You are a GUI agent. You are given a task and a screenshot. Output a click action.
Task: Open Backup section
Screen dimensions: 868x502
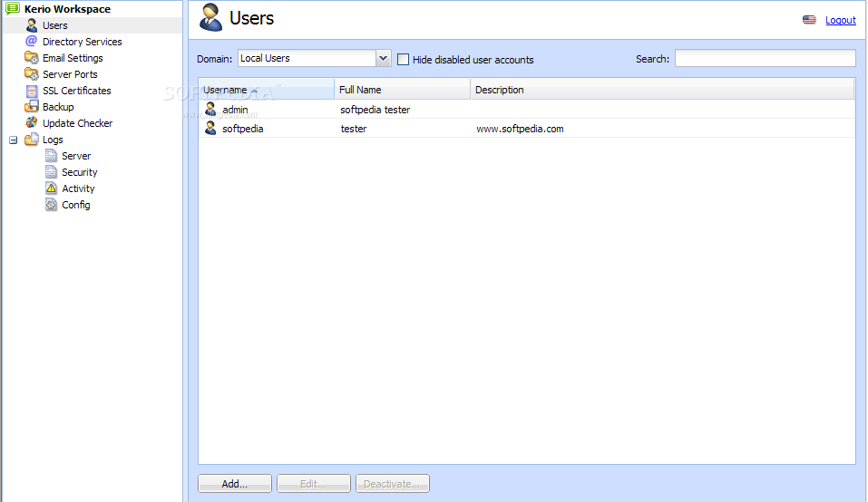tap(58, 107)
